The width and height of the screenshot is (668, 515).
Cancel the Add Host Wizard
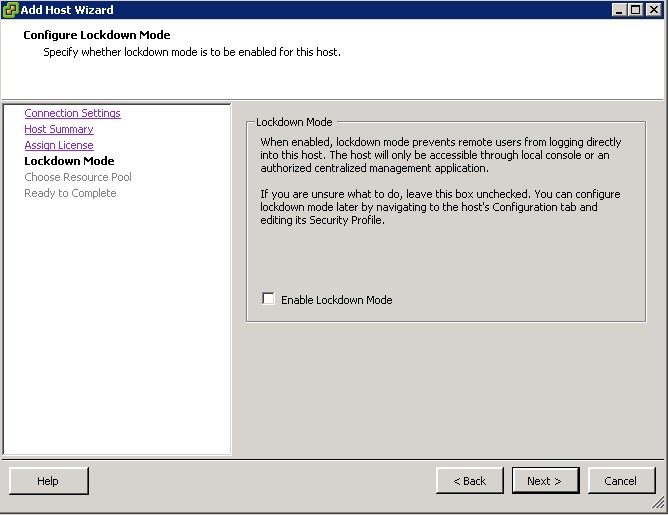tap(621, 481)
